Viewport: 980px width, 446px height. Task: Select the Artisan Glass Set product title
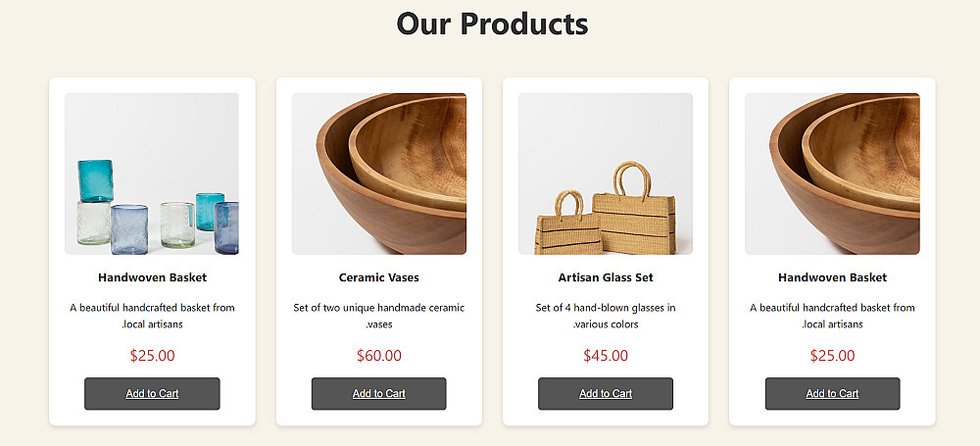605,277
